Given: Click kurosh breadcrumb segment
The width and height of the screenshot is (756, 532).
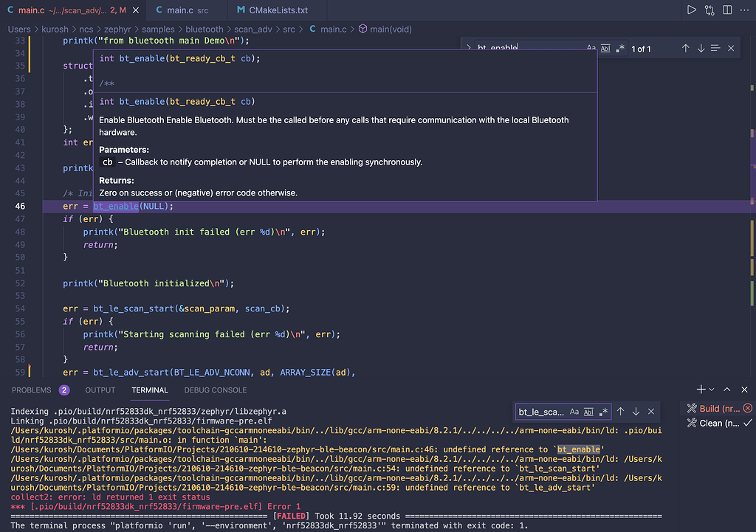Looking at the screenshot, I should click(55, 30).
